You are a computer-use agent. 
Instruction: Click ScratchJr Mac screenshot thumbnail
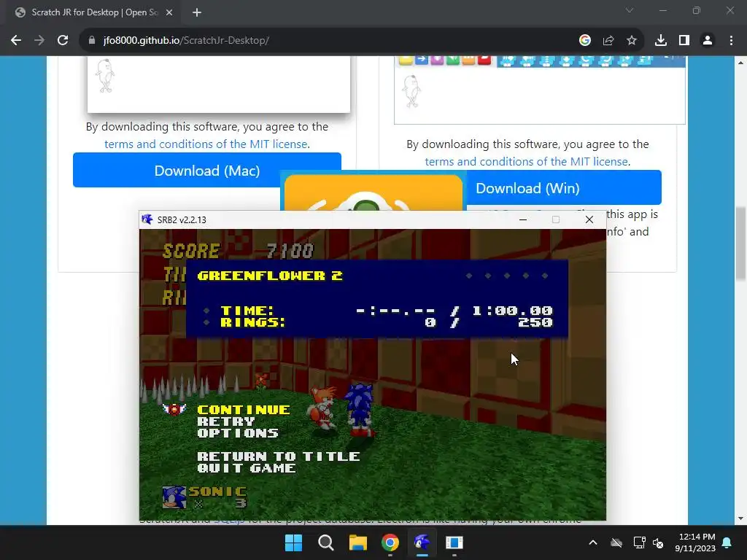219,85
